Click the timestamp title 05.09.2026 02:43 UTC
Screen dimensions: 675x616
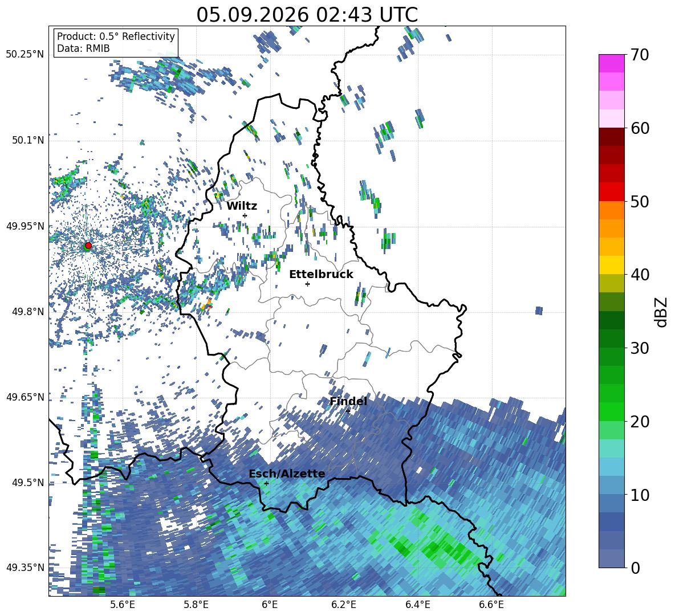pos(307,15)
